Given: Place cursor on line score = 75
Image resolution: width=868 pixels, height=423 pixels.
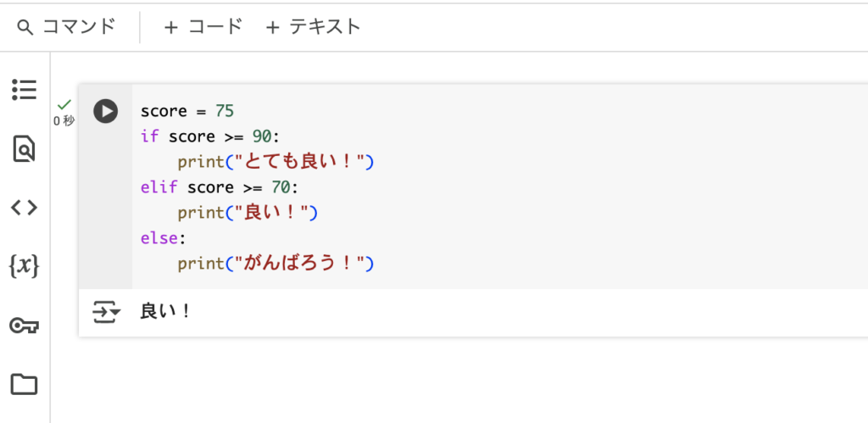Looking at the screenshot, I should point(187,111).
